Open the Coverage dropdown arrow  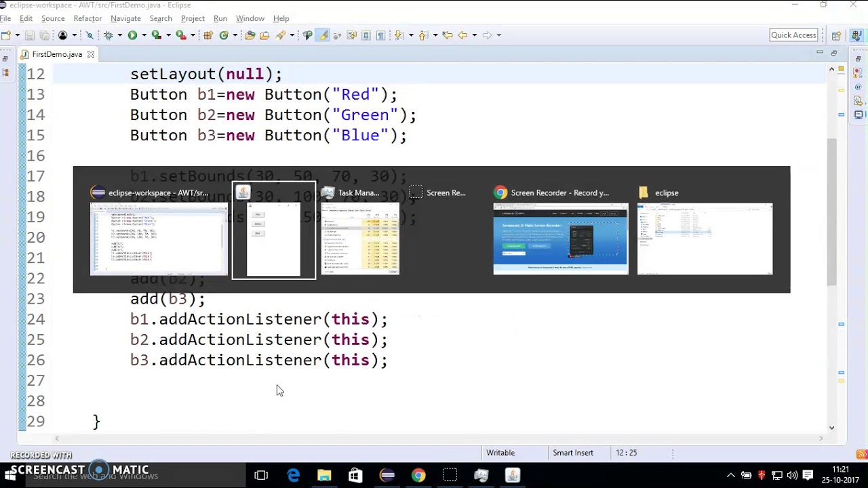pos(168,35)
